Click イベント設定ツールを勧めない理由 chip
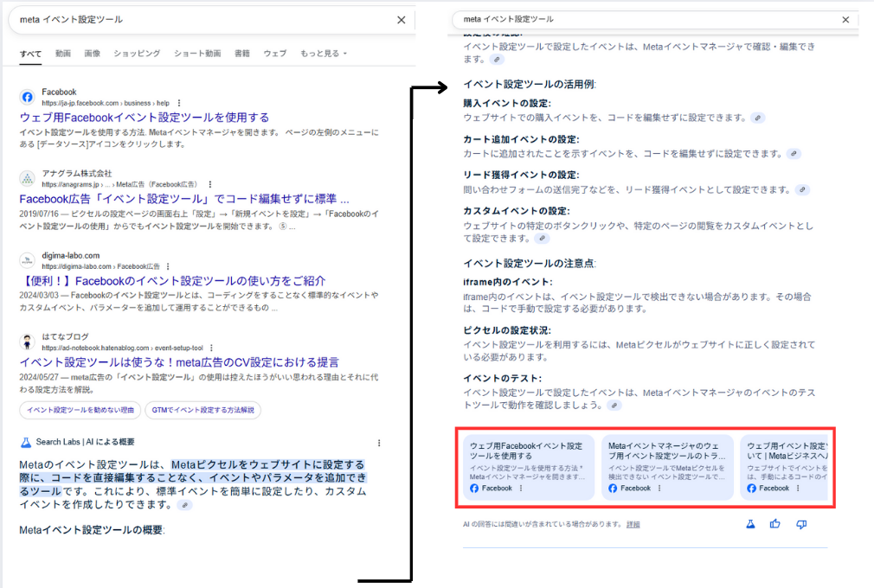 coord(80,410)
